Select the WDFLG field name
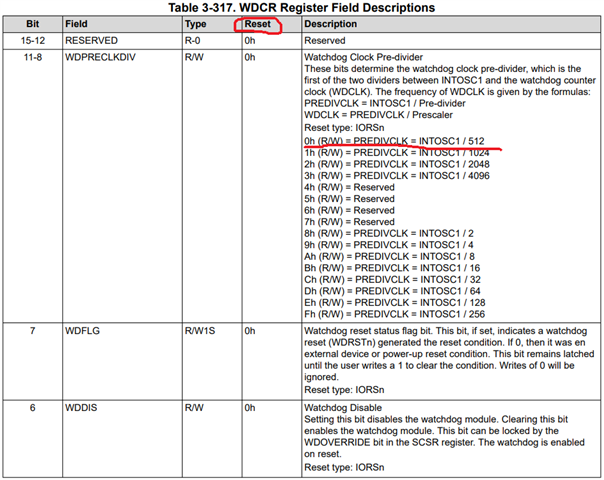The width and height of the screenshot is (604, 480). click(x=82, y=331)
